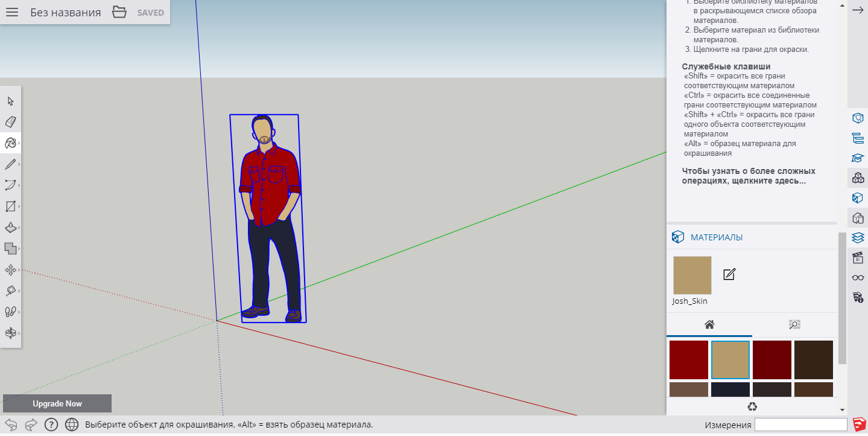Activate the Push/Pull tool
The height and width of the screenshot is (436, 868).
pos(10,228)
